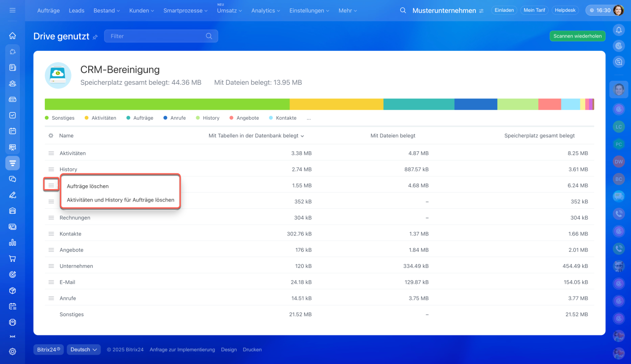Toggle Anrufe legend entry in chart
This screenshot has width=631, height=364.
point(175,118)
